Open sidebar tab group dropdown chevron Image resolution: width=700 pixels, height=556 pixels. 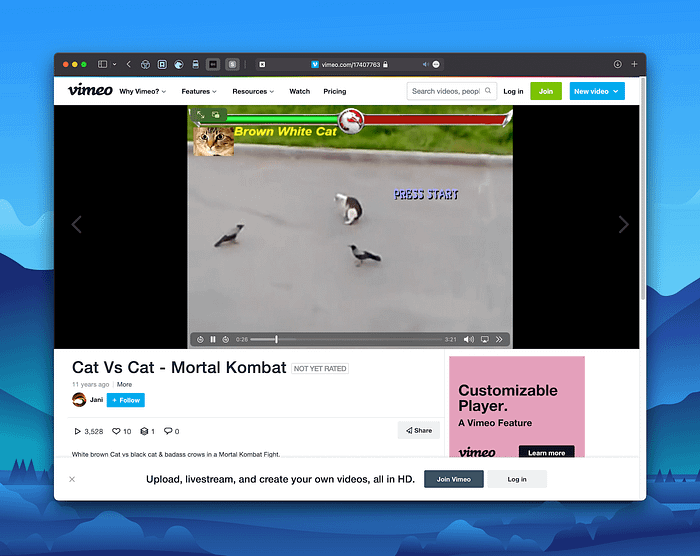click(114, 64)
